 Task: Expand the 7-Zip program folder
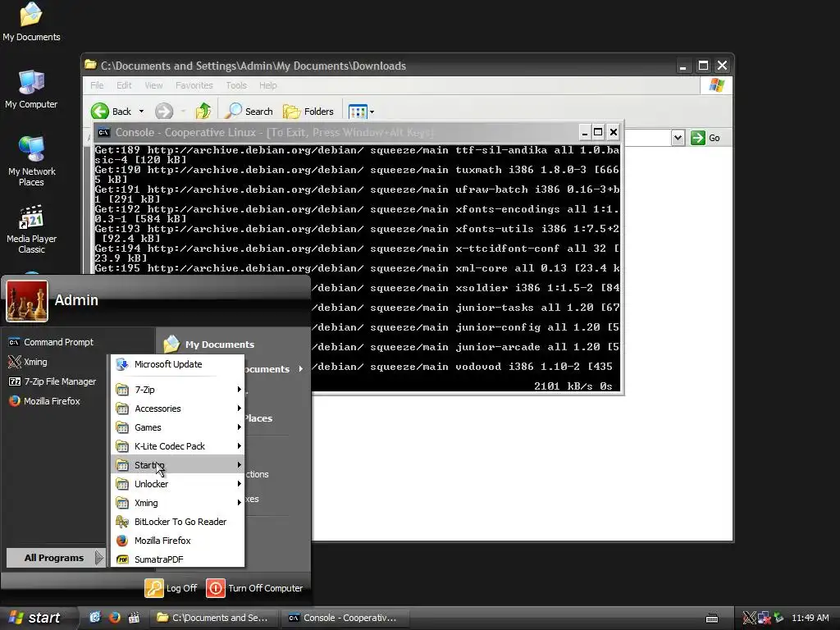point(177,390)
